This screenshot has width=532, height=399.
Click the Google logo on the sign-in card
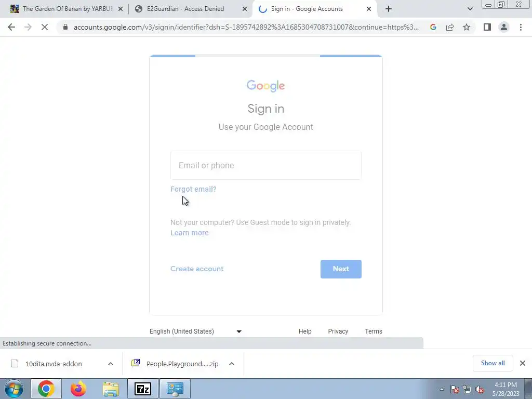(x=265, y=86)
